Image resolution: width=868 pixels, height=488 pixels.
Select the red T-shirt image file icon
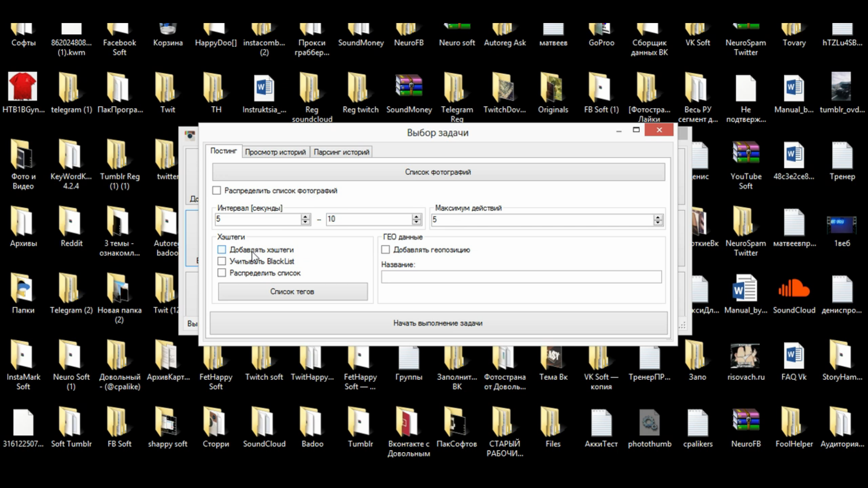(x=22, y=86)
